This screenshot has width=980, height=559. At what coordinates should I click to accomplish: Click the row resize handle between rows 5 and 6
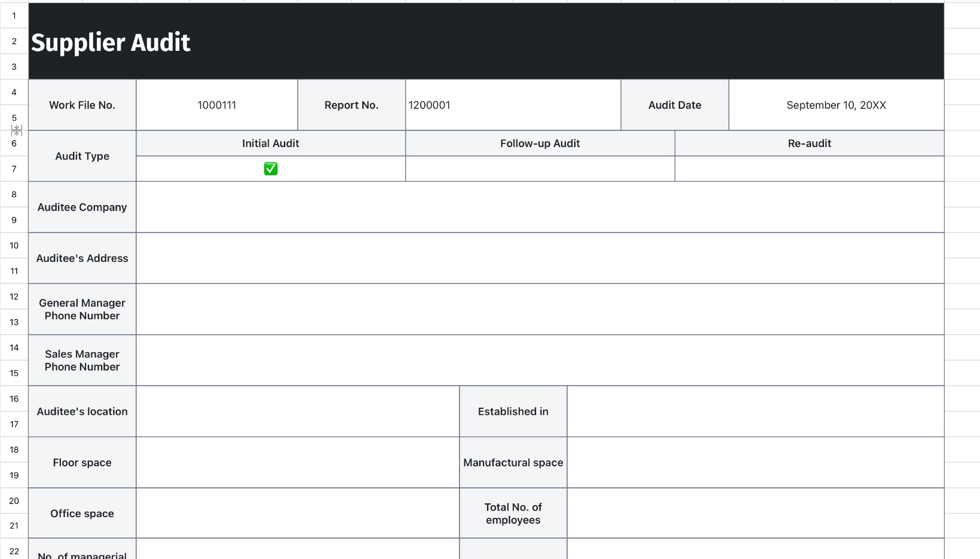point(17,130)
